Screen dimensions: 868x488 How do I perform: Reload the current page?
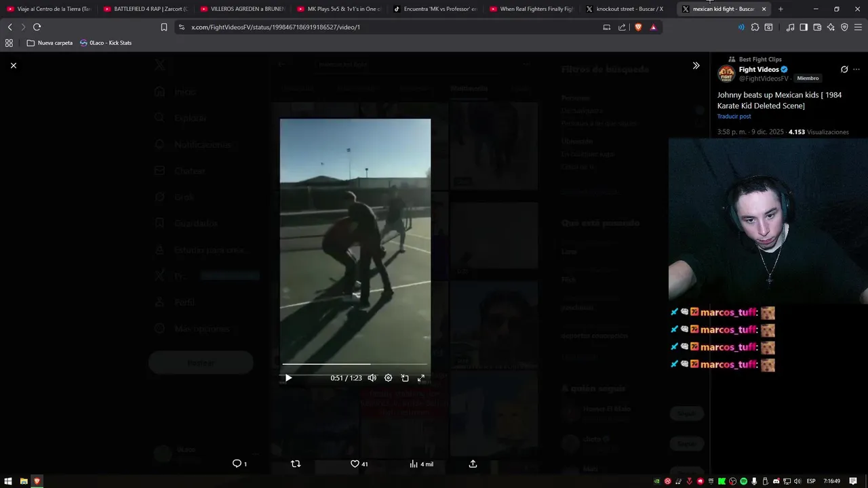point(37,27)
